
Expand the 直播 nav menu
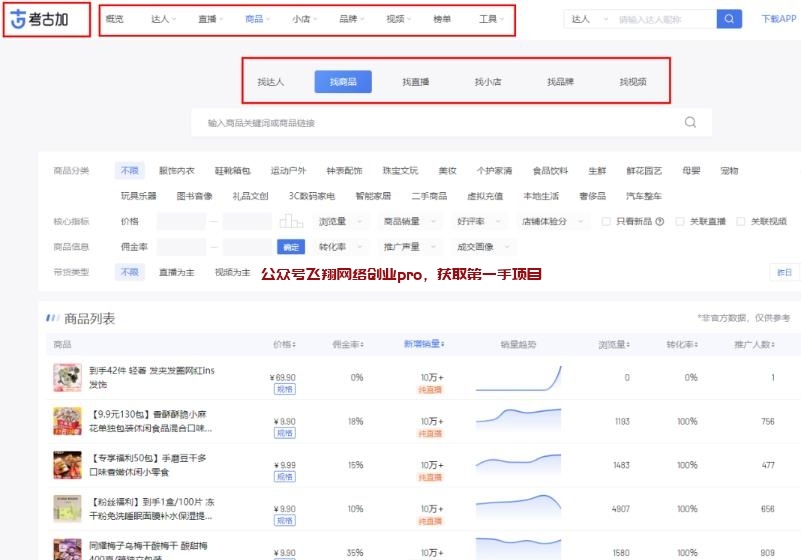coord(210,19)
